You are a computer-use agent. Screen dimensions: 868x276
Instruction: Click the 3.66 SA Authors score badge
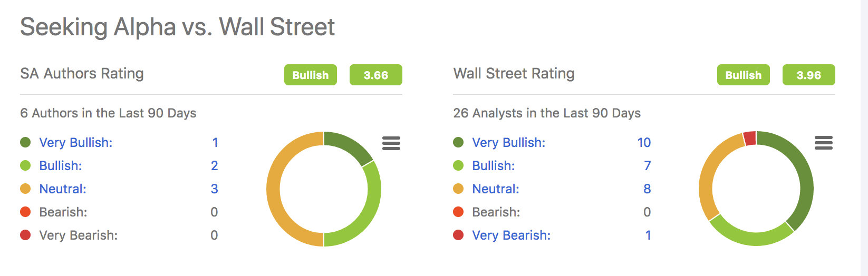tap(375, 75)
